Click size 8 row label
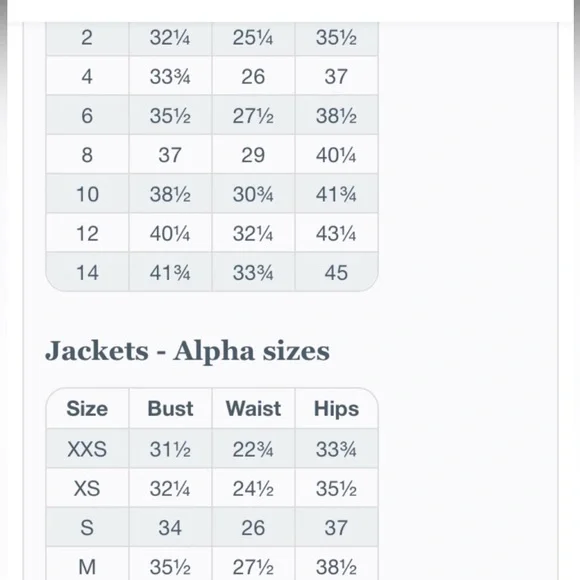580x580 pixels. pos(87,155)
